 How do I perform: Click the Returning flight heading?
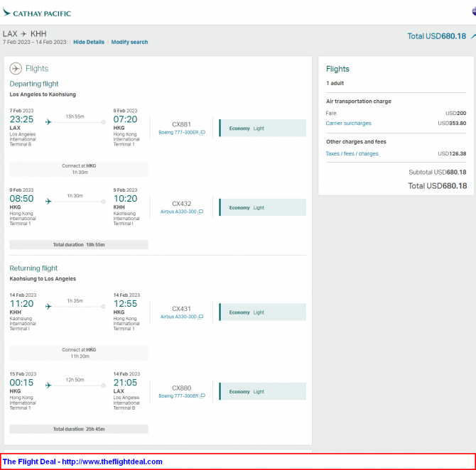click(33, 268)
